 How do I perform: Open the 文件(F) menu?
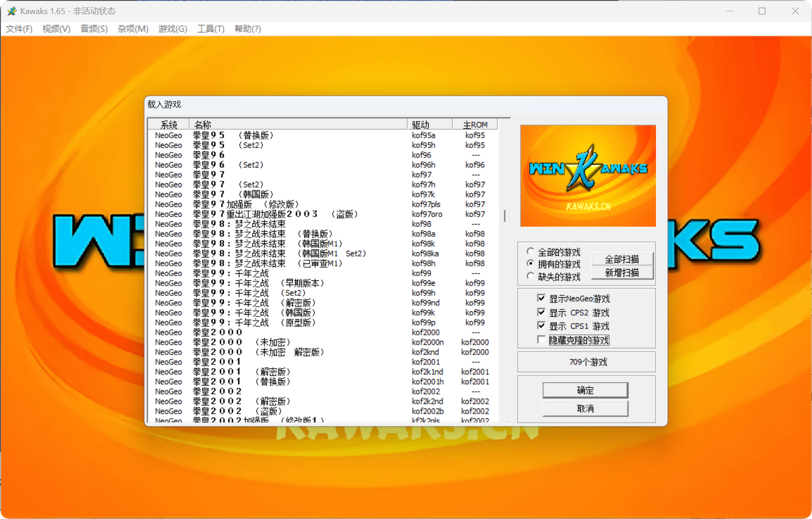(x=19, y=29)
